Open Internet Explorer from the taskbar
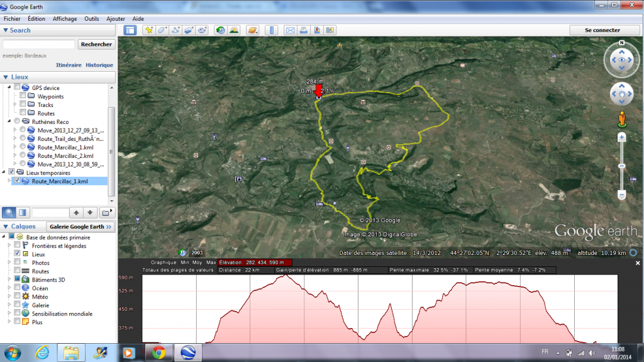This screenshot has height=362, width=644. point(42,353)
